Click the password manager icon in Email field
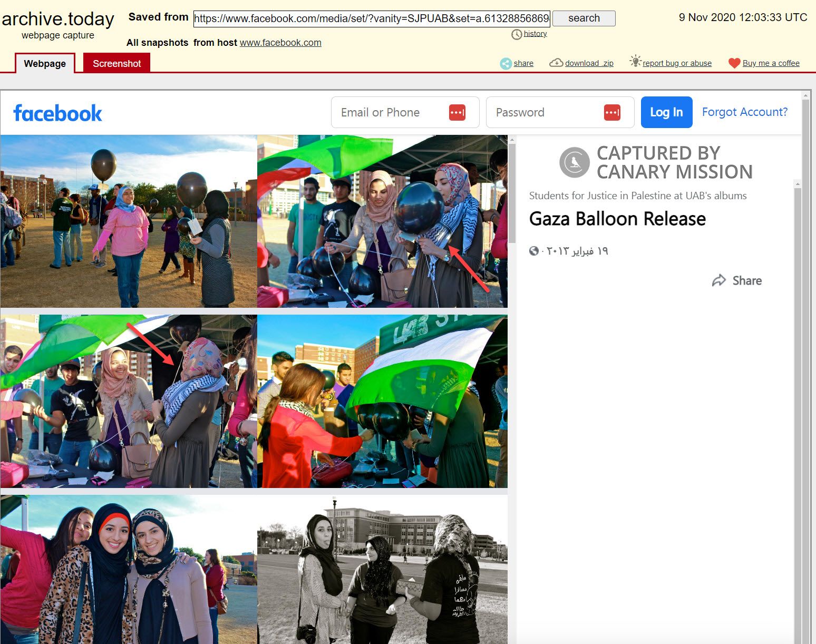The height and width of the screenshot is (644, 816). coord(457,112)
